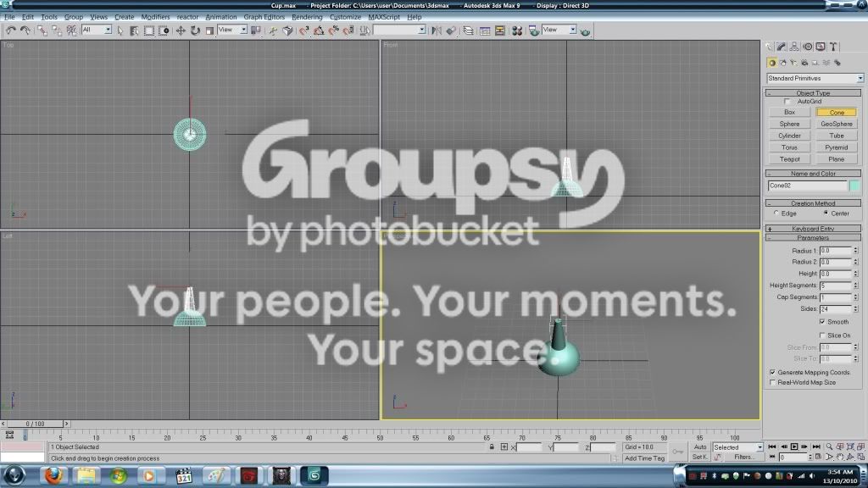Click the Redo arrow in the main toolbar
The width and height of the screenshot is (868, 488).
25,31
